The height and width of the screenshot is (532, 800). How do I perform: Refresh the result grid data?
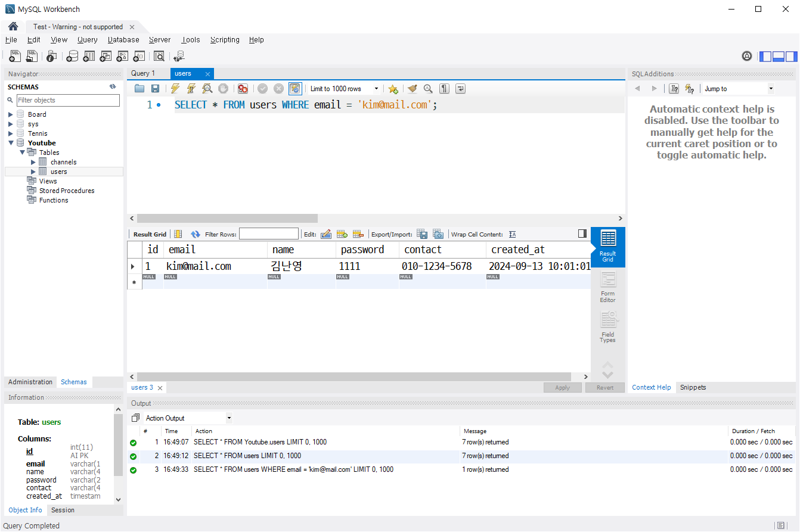(x=195, y=234)
